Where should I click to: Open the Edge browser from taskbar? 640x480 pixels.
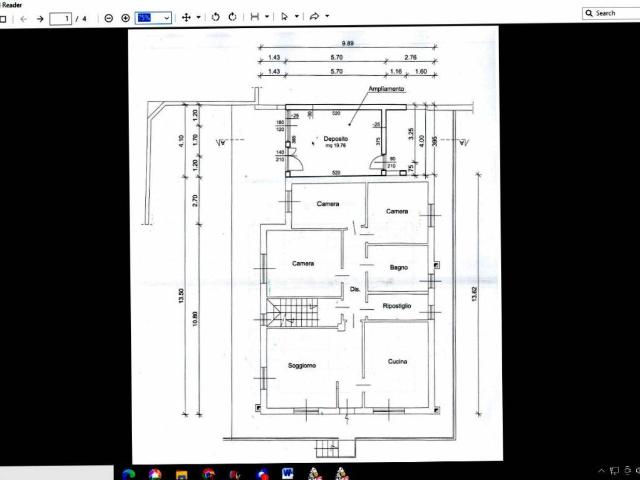click(129, 473)
